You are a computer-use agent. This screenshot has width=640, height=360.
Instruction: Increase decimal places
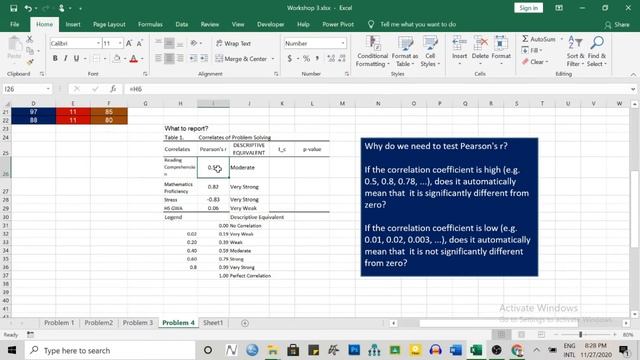331,59
